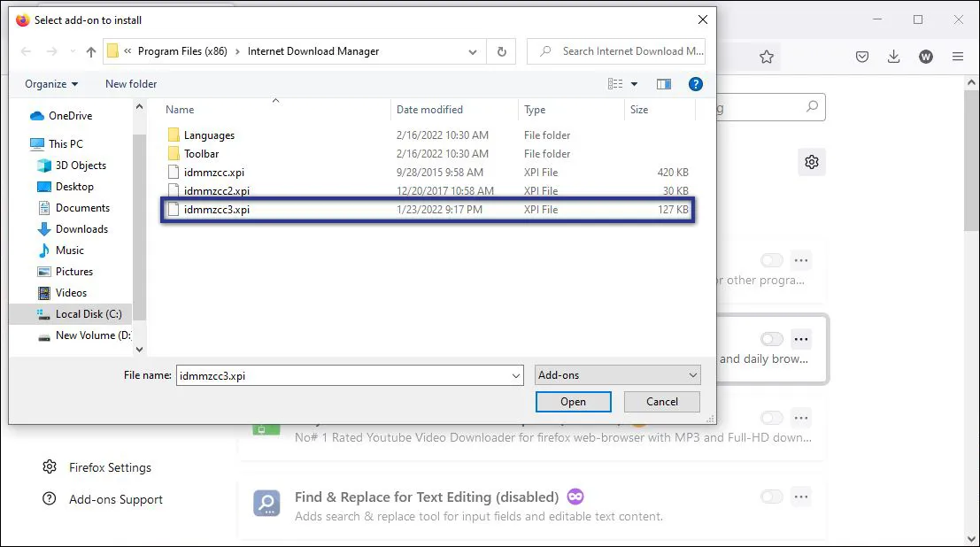Bookmark the page with the star icon
The width and height of the screenshot is (980, 547).
(x=767, y=56)
